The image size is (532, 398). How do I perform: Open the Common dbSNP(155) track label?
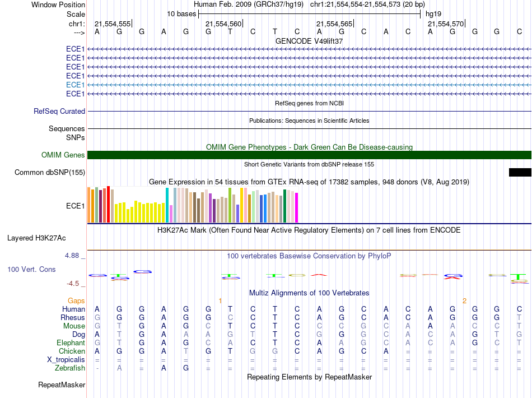[x=50, y=173]
